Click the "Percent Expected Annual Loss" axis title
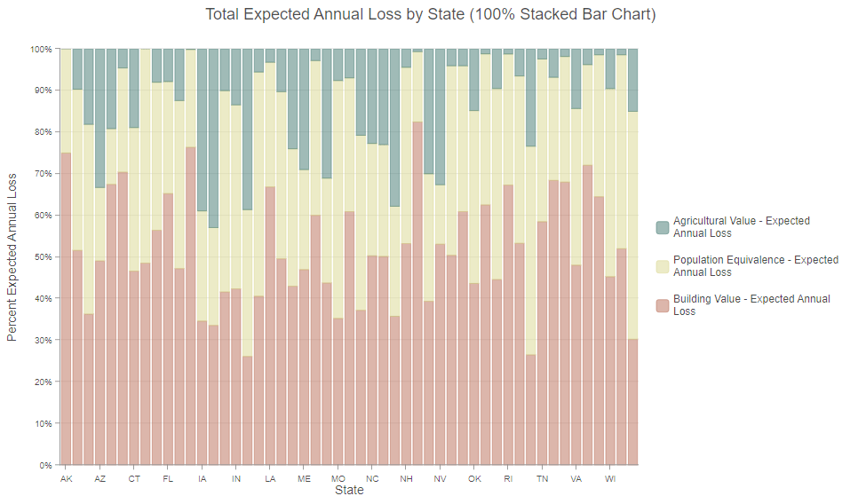This screenshot has height=504, width=858. [12, 257]
